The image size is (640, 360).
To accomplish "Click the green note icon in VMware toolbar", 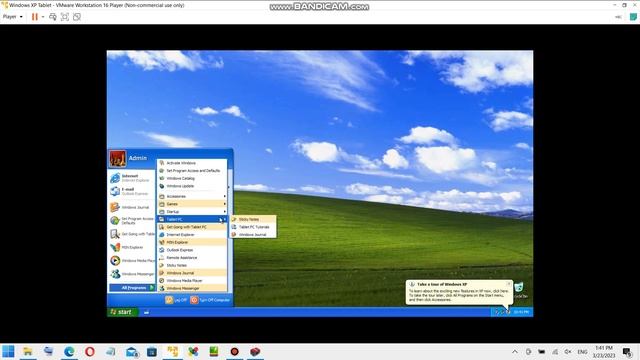I will [x=633, y=17].
